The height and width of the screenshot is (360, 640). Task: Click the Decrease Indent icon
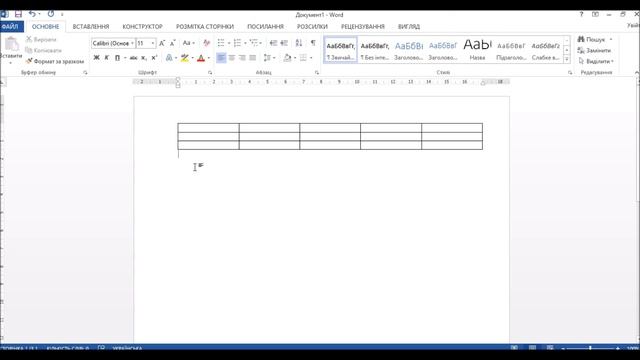pyautogui.click(x=273, y=43)
